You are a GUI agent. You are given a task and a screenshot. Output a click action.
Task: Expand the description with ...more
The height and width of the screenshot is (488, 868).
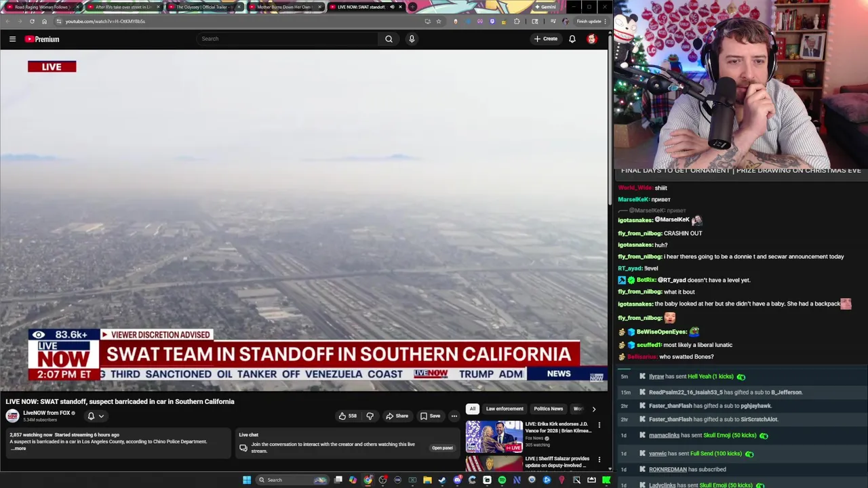click(x=18, y=449)
